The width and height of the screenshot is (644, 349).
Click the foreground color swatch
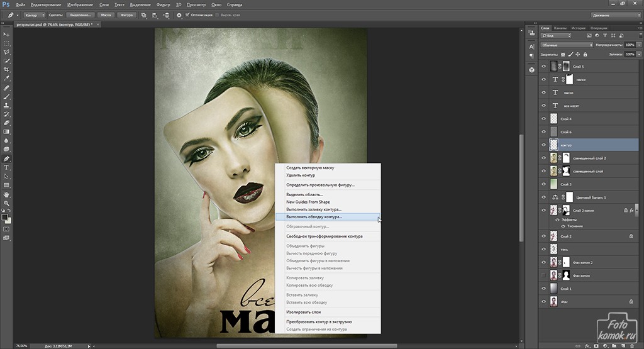coord(5,216)
